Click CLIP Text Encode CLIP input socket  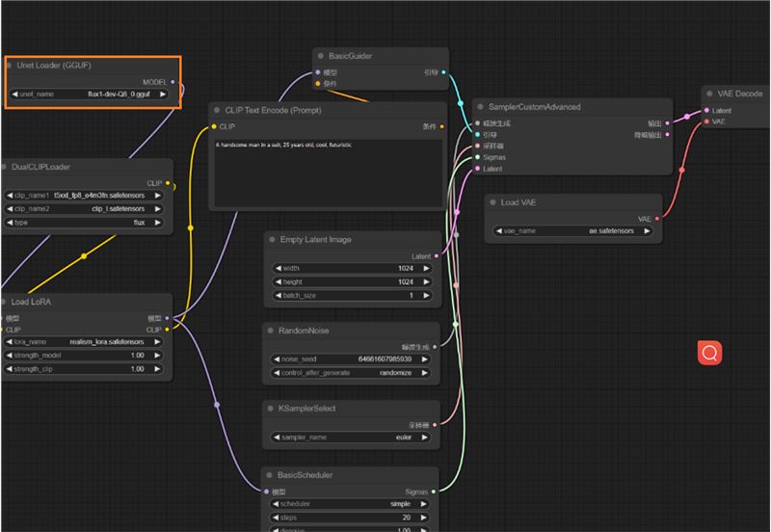(214, 126)
